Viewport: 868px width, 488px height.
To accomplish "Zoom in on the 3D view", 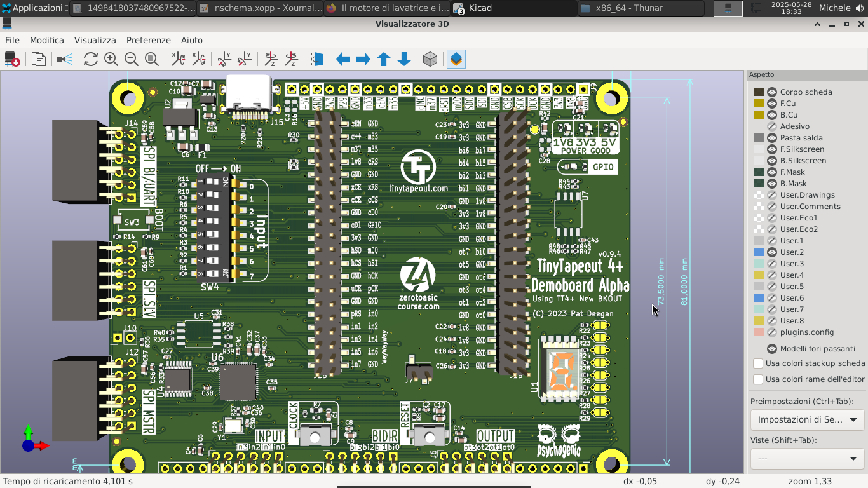I will pos(111,59).
